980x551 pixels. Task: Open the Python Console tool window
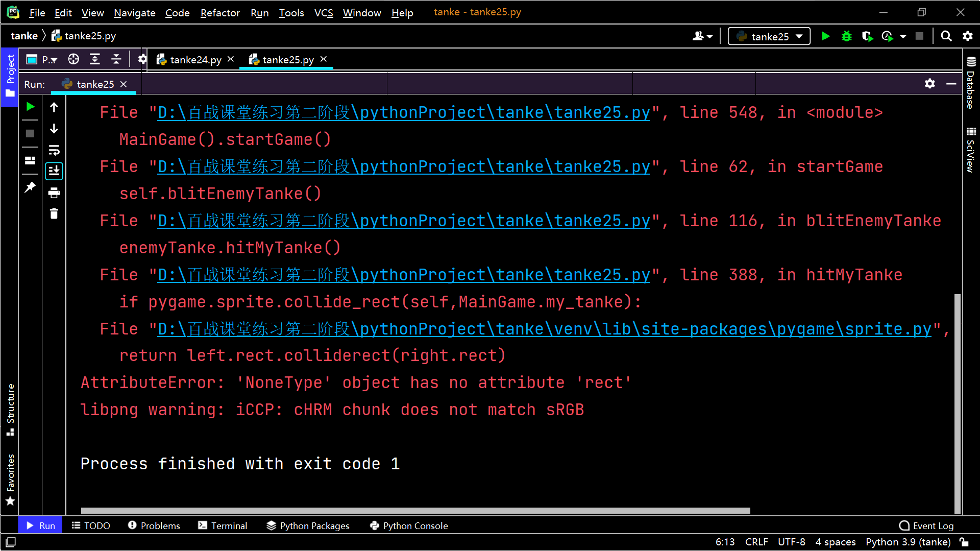(x=409, y=525)
